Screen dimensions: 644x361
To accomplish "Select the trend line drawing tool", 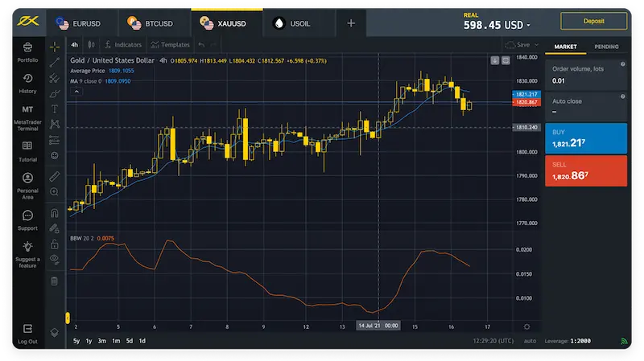I will point(55,61).
